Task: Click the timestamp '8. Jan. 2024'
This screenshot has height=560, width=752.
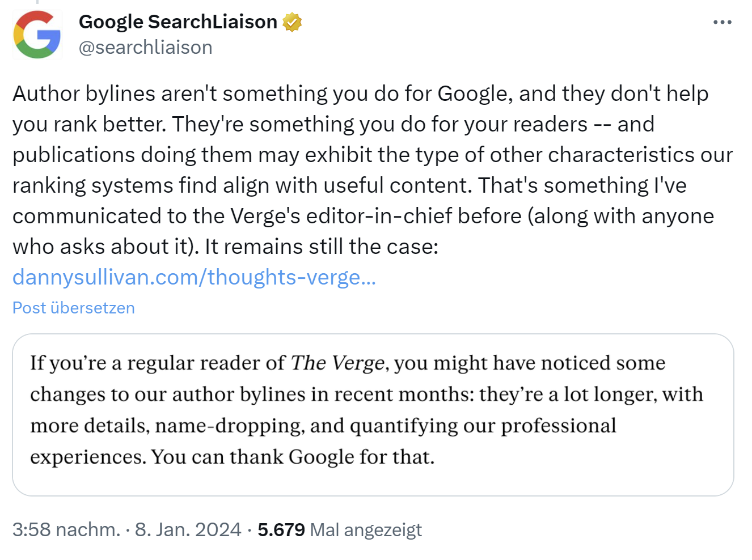Action: tap(187, 529)
